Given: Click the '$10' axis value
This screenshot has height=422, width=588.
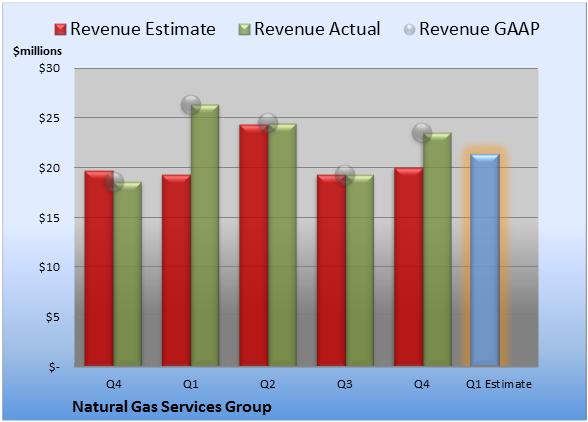Looking at the screenshot, I should (x=50, y=267).
